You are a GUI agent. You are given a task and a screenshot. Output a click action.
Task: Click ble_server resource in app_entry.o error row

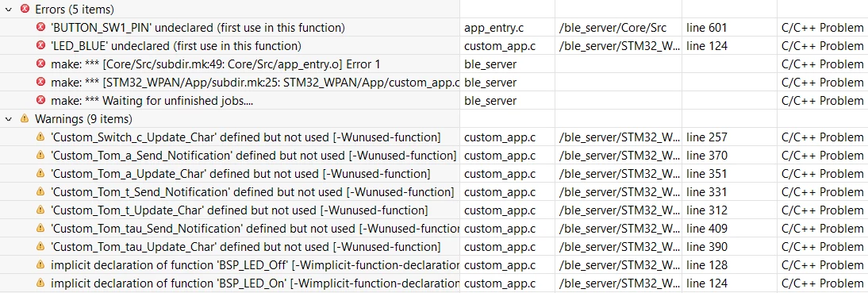click(x=490, y=64)
